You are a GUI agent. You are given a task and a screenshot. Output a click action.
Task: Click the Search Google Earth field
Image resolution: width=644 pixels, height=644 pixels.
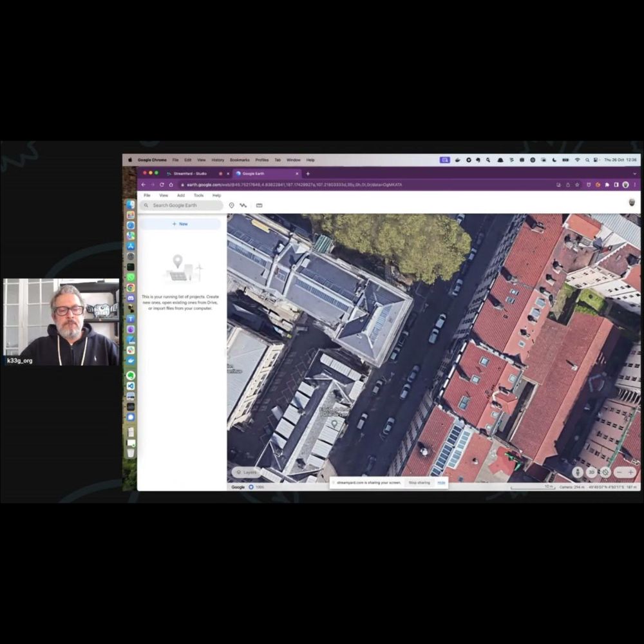[182, 205]
